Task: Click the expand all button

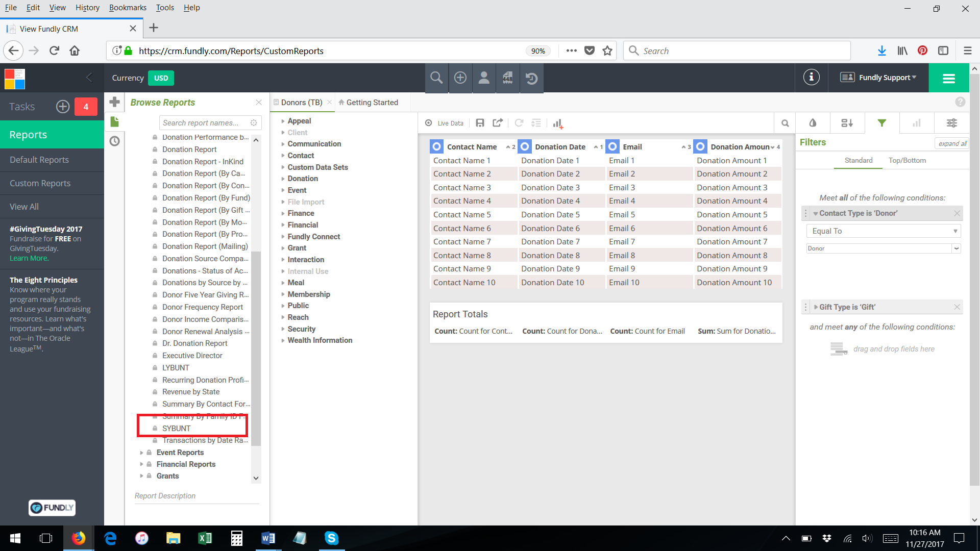Action: pos(952,143)
